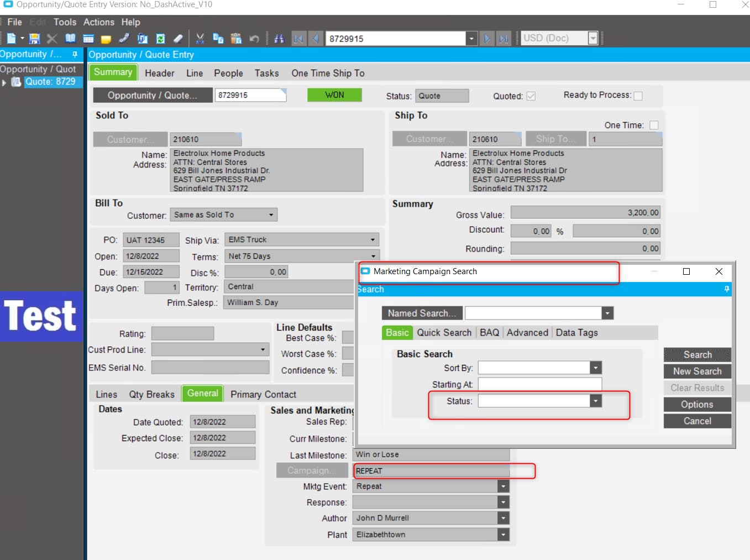The image size is (750, 560).
Task: Click the Refresh icon in toolbar
Action: click(x=160, y=39)
